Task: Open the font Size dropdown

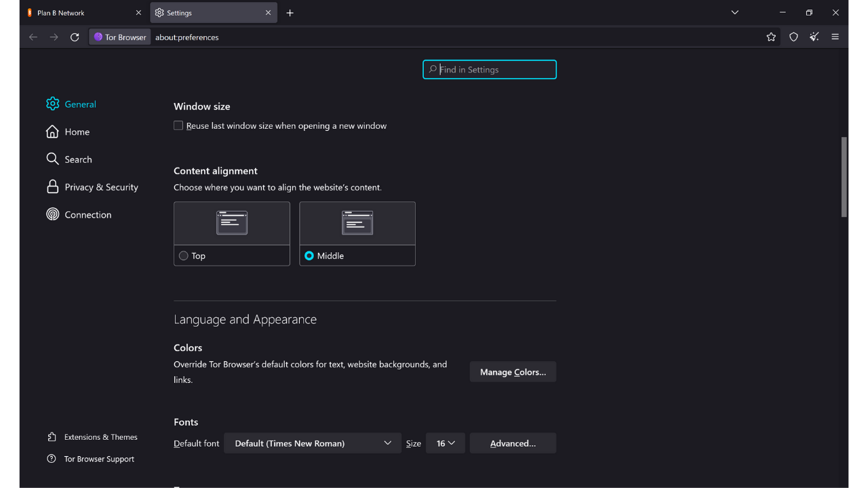Action: 445,443
